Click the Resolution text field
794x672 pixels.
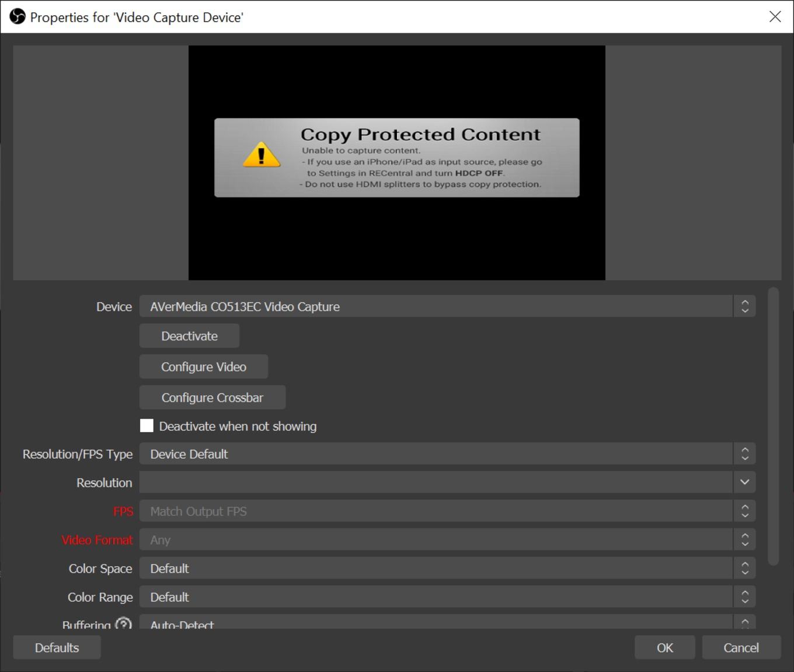point(436,482)
